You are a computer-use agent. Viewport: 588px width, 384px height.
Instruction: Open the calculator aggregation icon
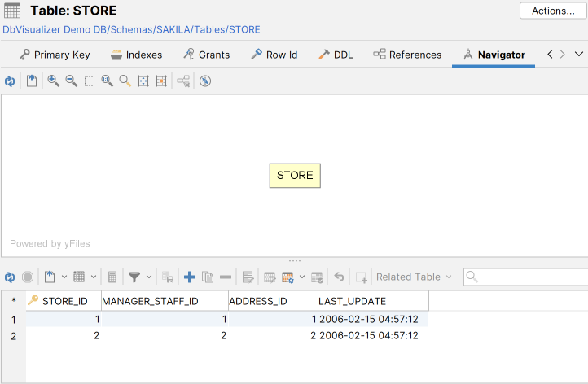[112, 277]
